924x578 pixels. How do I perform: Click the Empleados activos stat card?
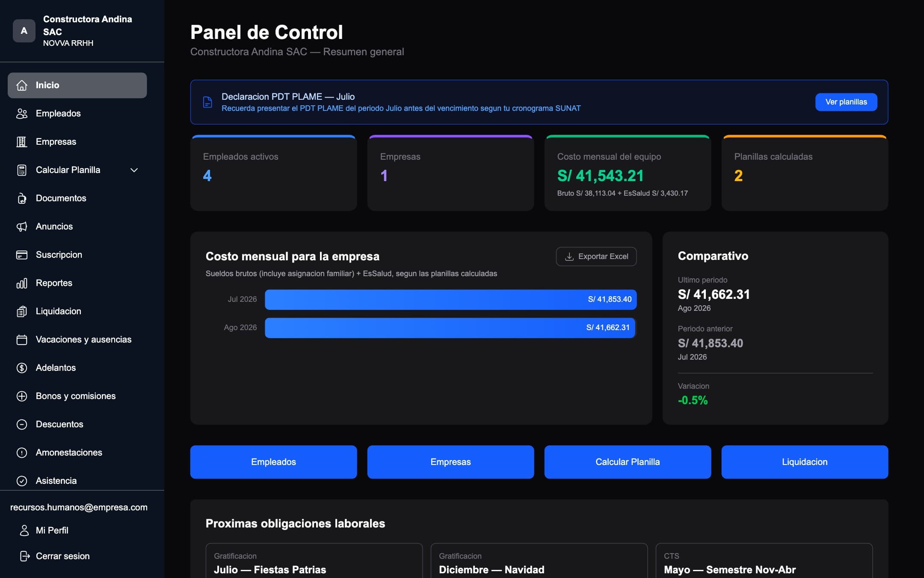coord(274,173)
